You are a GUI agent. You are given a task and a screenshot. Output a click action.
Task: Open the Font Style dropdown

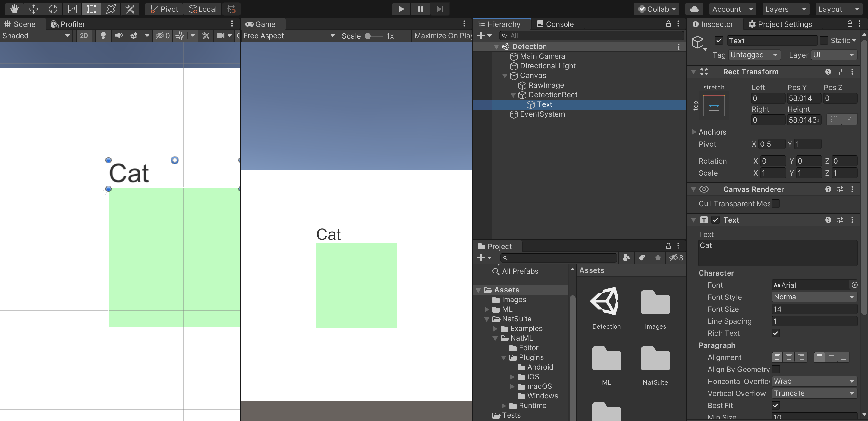[x=814, y=297]
